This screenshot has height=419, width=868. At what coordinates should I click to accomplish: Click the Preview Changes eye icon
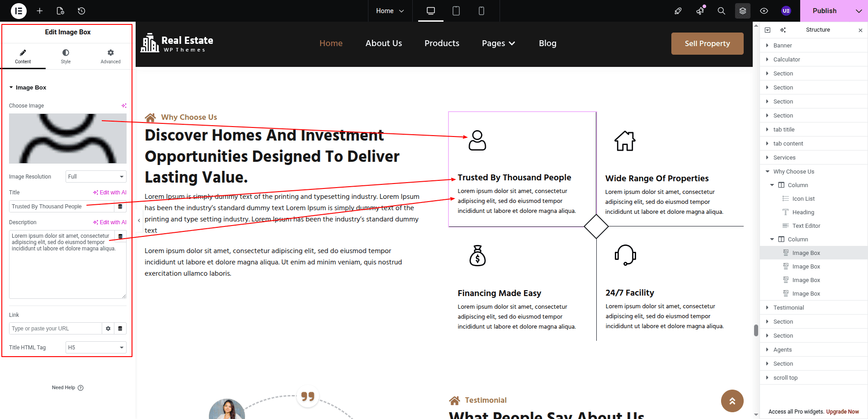[764, 11]
